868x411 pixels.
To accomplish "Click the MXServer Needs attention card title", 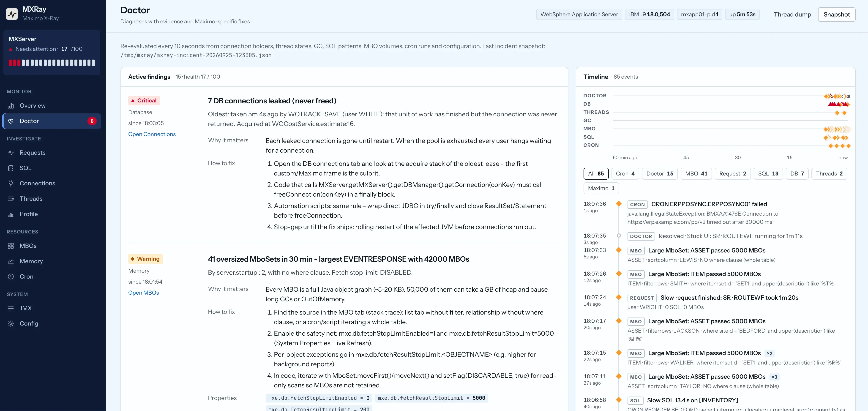I will [x=22, y=39].
